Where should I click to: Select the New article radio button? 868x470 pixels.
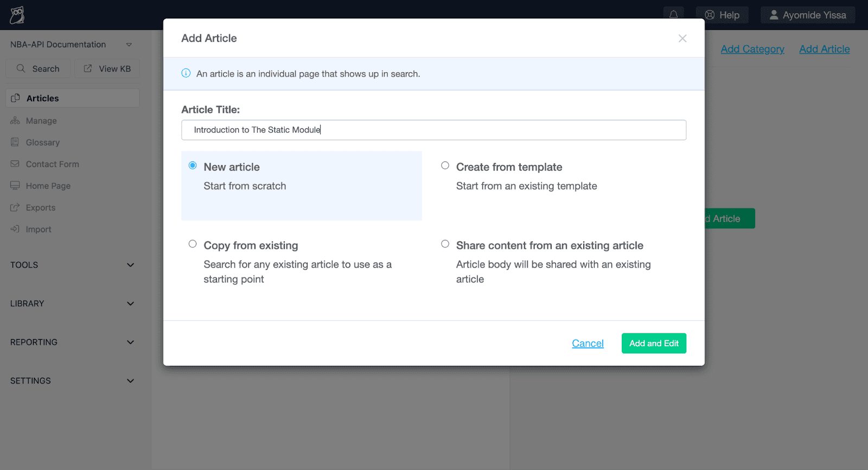(193, 166)
